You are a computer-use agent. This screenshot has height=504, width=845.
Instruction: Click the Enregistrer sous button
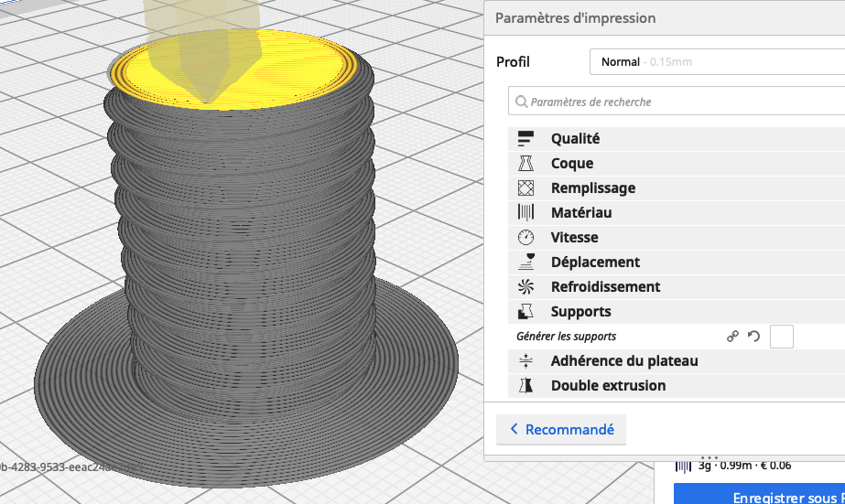tap(759, 494)
